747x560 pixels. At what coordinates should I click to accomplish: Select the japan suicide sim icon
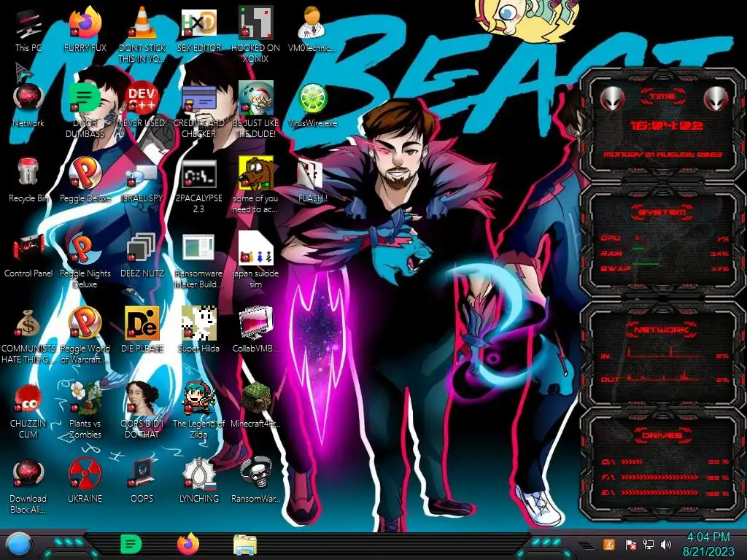click(x=256, y=248)
